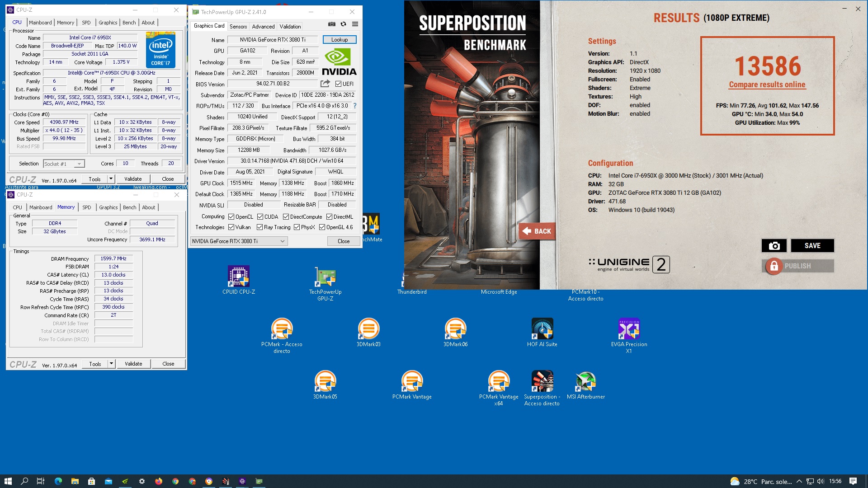Screen dimensions: 868x488
Task: Open the HOF AI Suite shortcut
Action: pyautogui.click(x=542, y=333)
